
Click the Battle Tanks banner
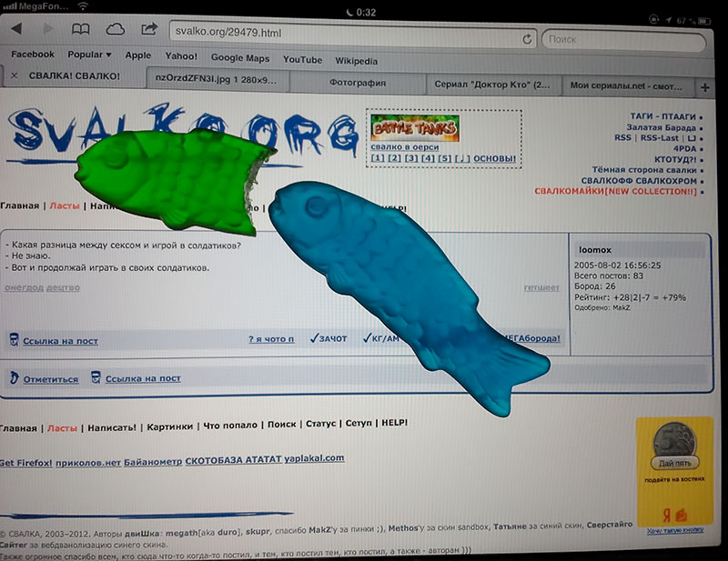click(x=415, y=127)
